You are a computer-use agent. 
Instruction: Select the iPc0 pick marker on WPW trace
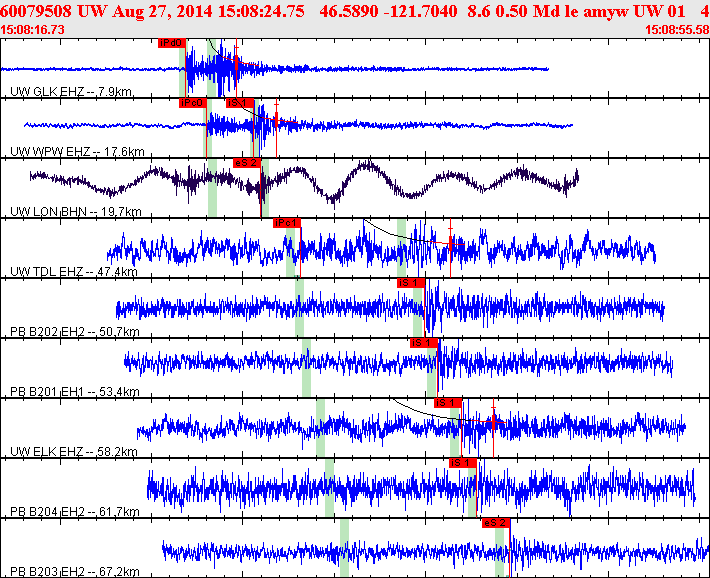192,102
